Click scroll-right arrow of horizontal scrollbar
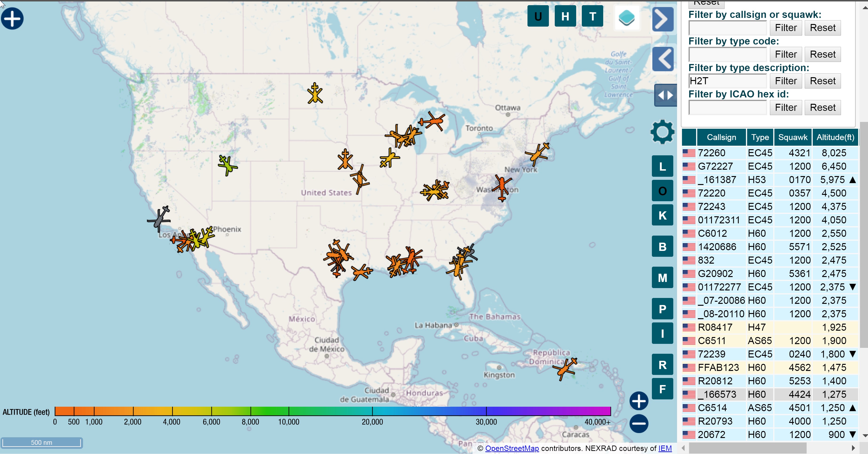 [x=853, y=448]
